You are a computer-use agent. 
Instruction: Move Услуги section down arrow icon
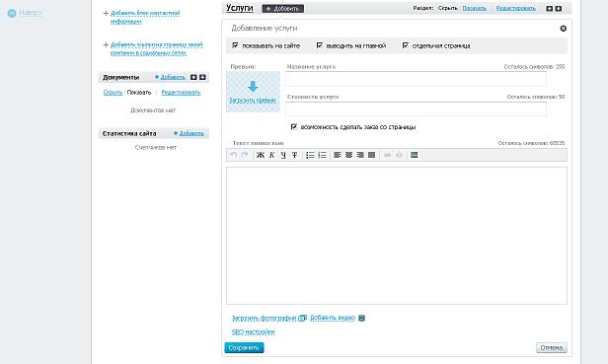point(559,8)
